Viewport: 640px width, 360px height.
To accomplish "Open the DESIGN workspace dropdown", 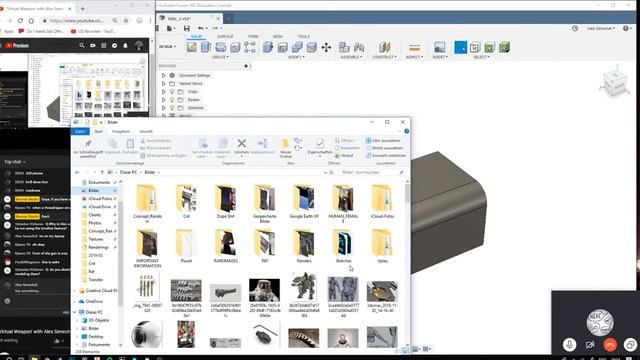I will pos(168,47).
